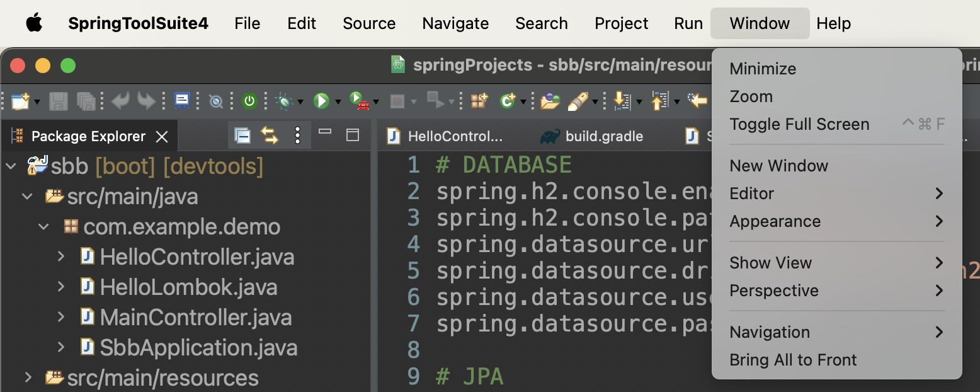Open the Search flashlight dropdown arrow

pyautogui.click(x=595, y=101)
